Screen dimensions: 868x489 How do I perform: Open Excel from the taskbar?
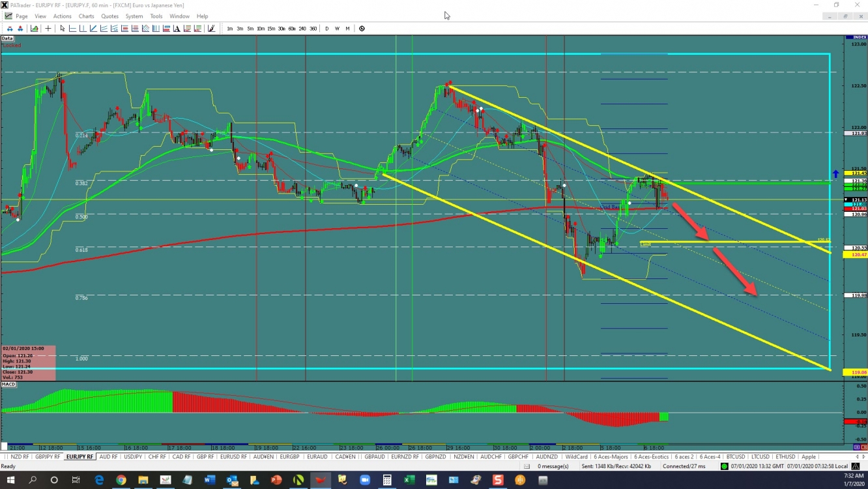(409, 480)
